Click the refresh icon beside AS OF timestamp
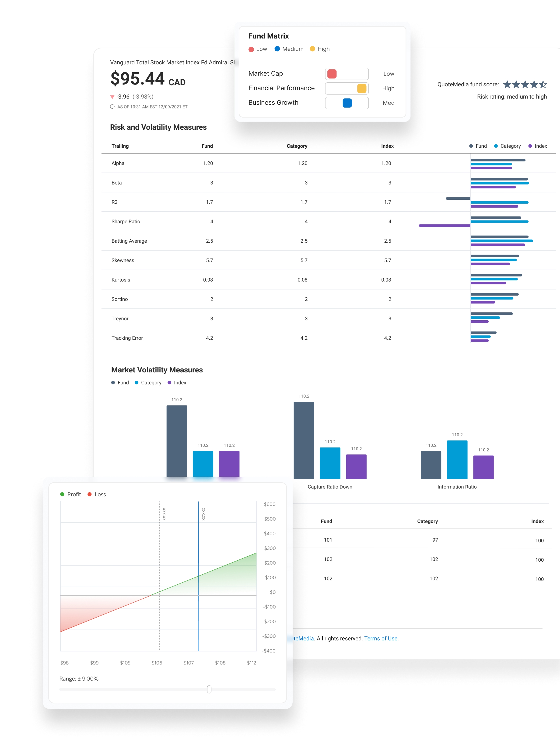The height and width of the screenshot is (744, 560). coord(112,107)
